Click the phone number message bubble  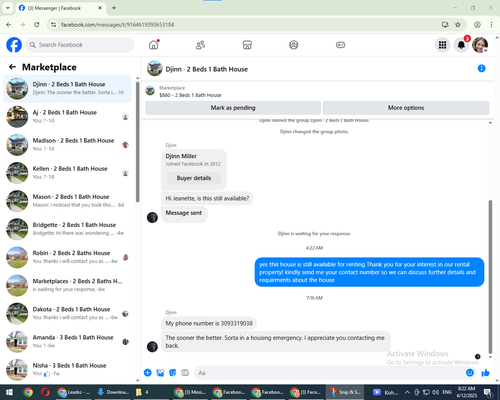pyautogui.click(x=209, y=323)
